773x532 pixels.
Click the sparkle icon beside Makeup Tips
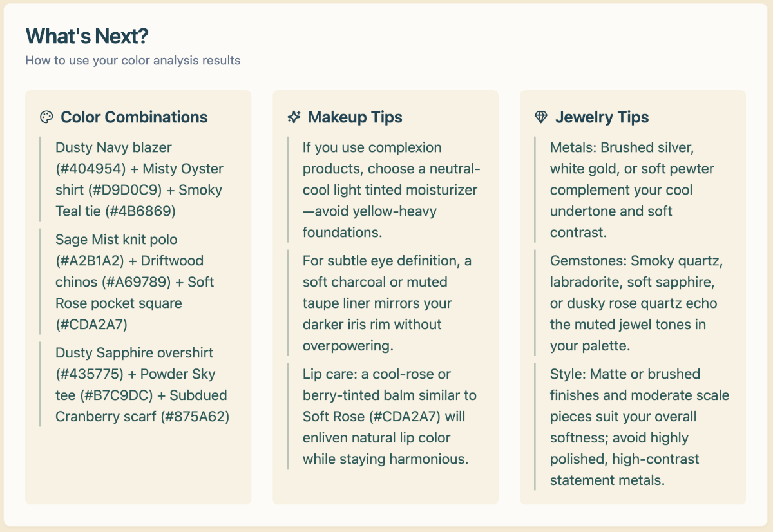[x=294, y=117]
